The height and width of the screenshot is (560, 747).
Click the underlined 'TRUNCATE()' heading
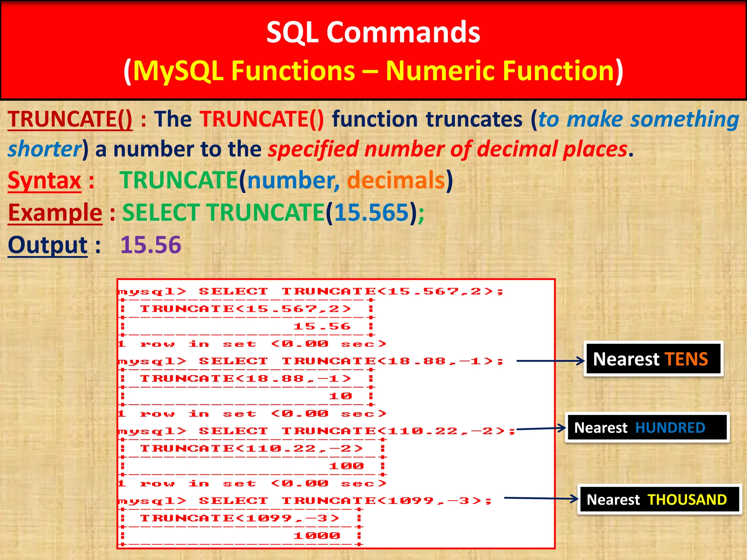70,119
